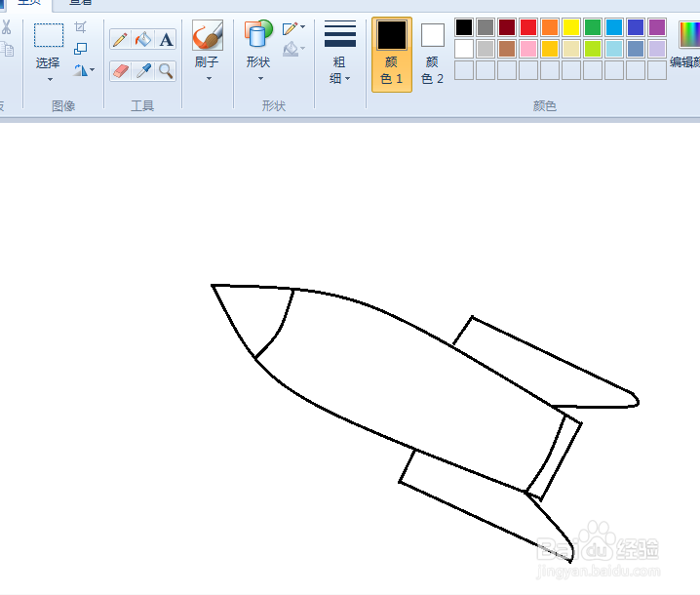The height and width of the screenshot is (595, 700).
Task: Pick the light turquoise color swatch
Action: (614, 49)
